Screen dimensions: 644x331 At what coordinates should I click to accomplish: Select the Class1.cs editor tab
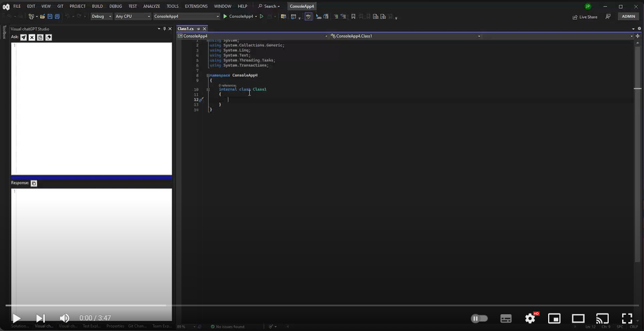pos(186,29)
